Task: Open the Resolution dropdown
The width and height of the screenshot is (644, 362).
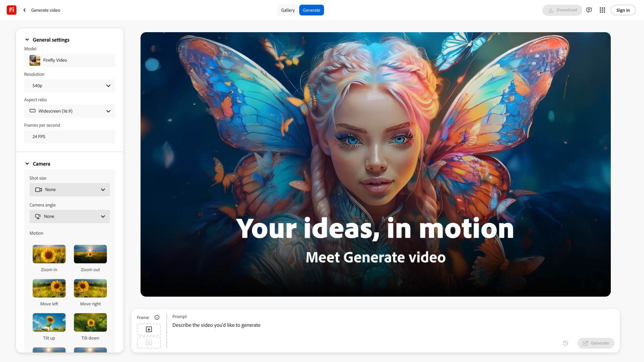Action: click(69, 85)
